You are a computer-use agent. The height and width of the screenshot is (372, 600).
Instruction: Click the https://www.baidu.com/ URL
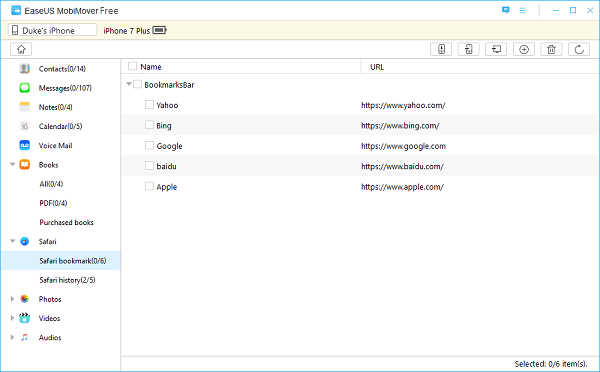[402, 166]
